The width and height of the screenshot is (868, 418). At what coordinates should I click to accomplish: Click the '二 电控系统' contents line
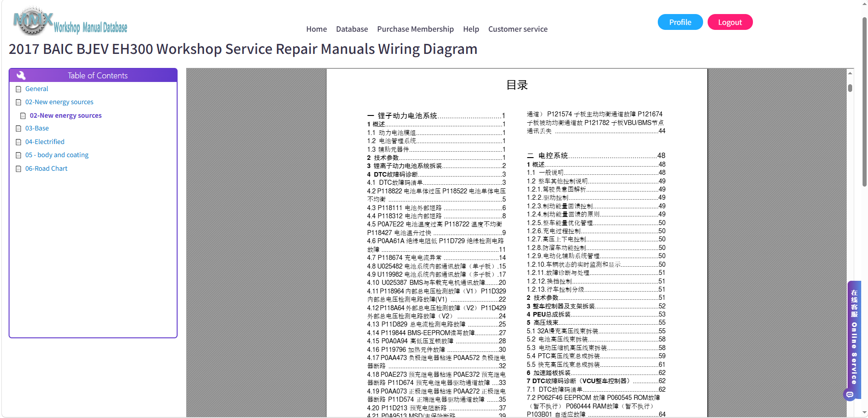pyautogui.click(x=596, y=156)
